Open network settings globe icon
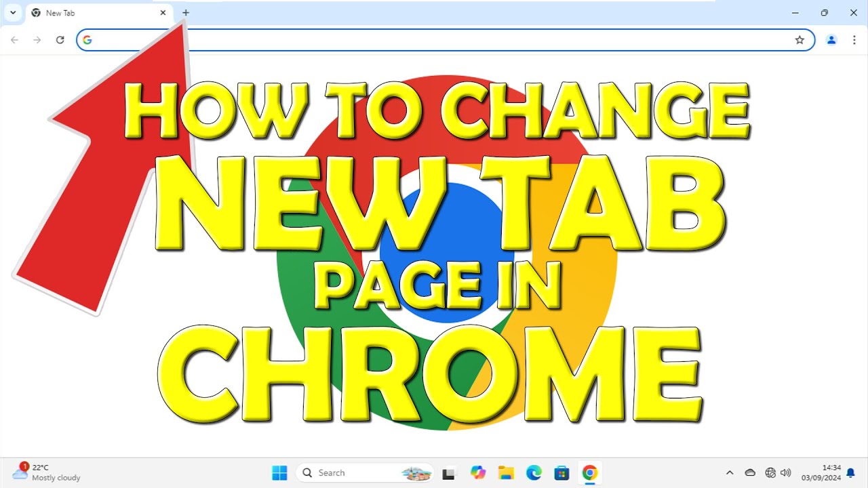This screenshot has height=488, width=868. pyautogui.click(x=770, y=472)
